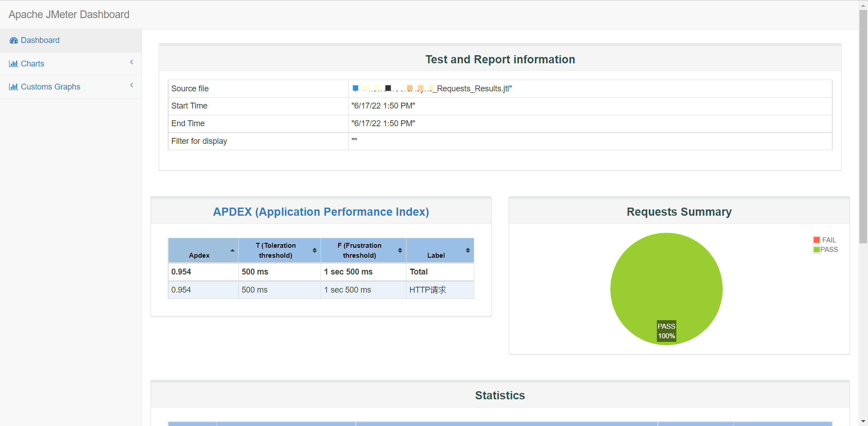
Task: Expand the Charts menu chevron
Action: (x=132, y=62)
